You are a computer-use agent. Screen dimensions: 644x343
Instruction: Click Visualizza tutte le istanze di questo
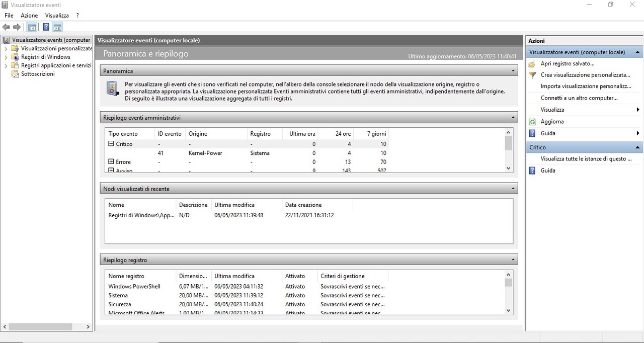coord(586,159)
